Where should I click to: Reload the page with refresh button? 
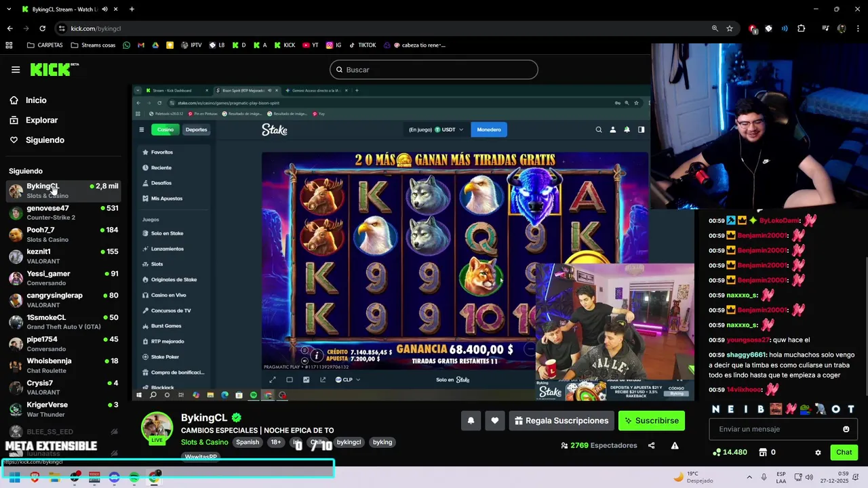pyautogui.click(x=42, y=28)
